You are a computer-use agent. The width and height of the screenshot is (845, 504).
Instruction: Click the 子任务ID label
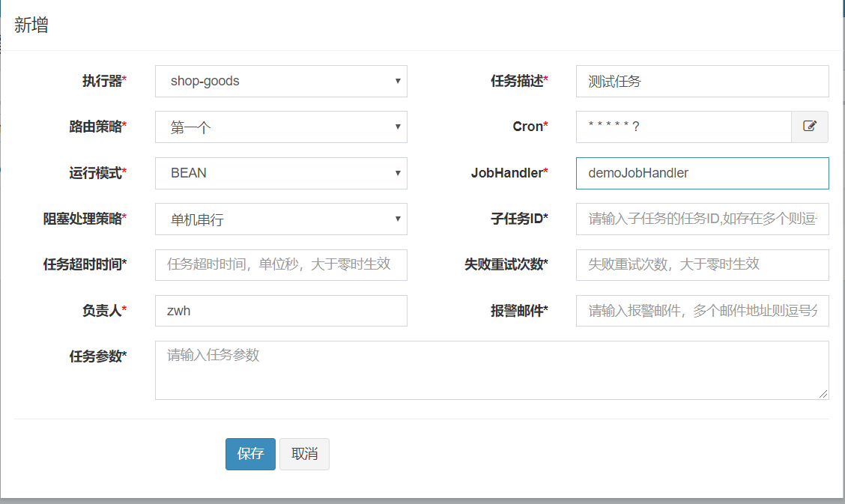coord(519,219)
